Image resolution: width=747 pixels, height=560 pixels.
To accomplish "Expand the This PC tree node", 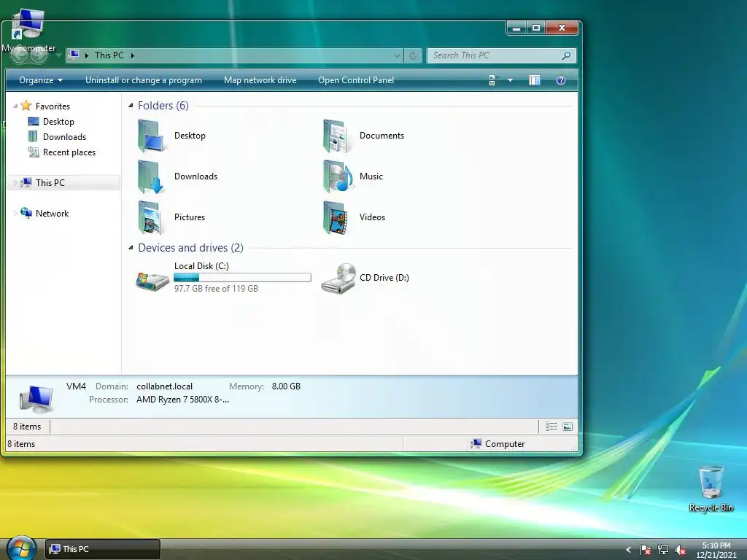I will tap(15, 183).
